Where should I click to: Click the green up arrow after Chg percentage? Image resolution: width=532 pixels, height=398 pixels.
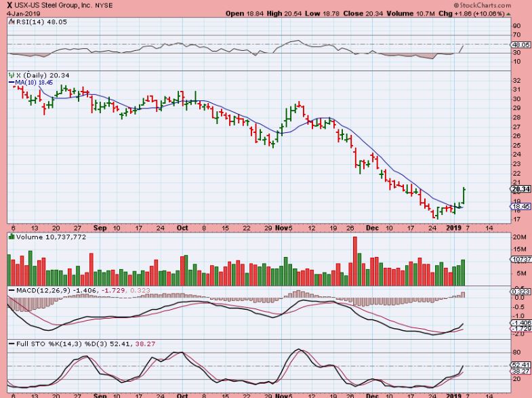tap(508, 14)
